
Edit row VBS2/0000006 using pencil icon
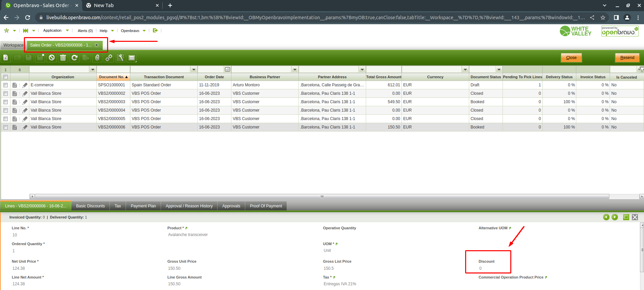[x=25, y=127]
